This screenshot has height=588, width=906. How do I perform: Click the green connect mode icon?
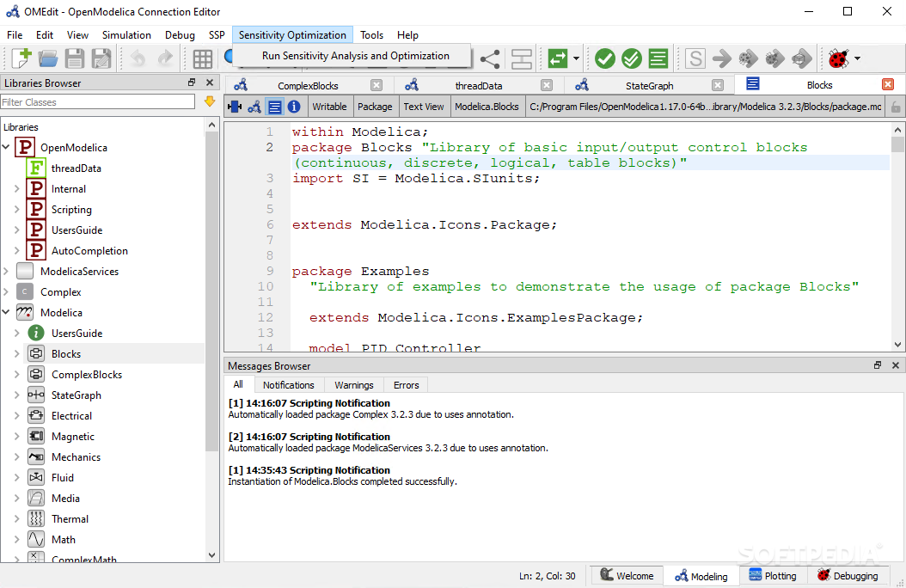point(558,58)
